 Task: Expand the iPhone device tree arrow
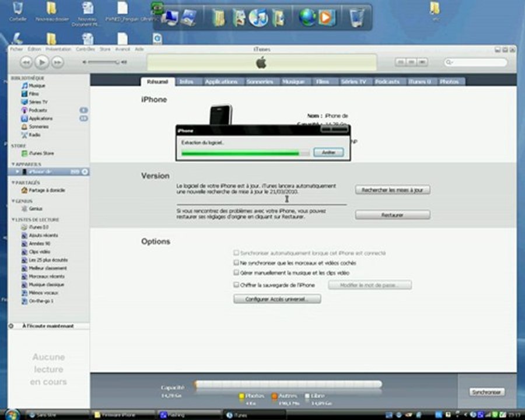[17, 172]
